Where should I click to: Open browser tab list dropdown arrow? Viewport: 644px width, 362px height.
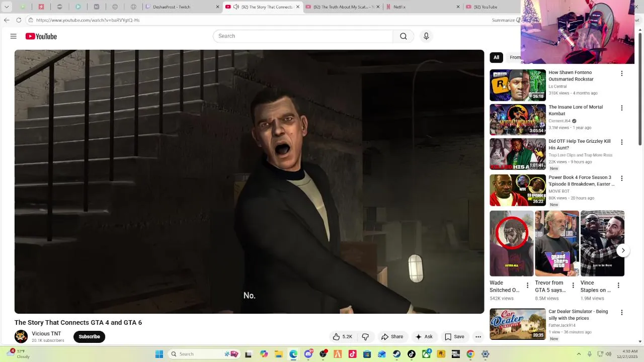point(7,7)
